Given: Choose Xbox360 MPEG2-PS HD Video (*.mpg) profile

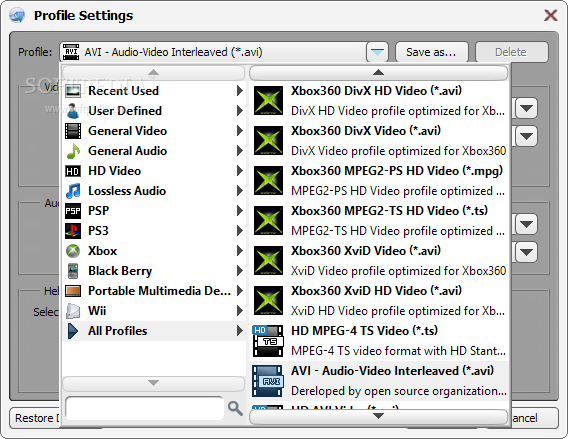Looking at the screenshot, I should [x=379, y=180].
